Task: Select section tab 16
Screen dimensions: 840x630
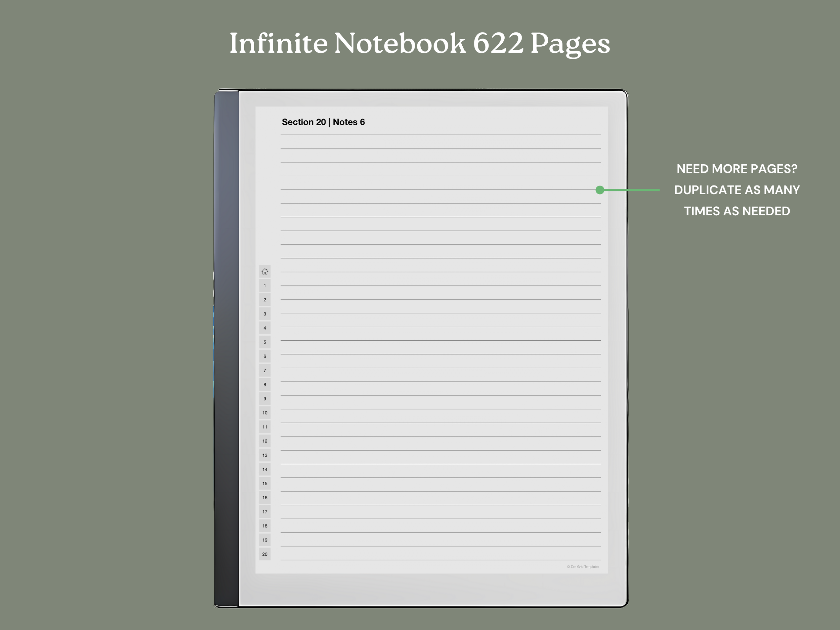Action: pyautogui.click(x=265, y=498)
